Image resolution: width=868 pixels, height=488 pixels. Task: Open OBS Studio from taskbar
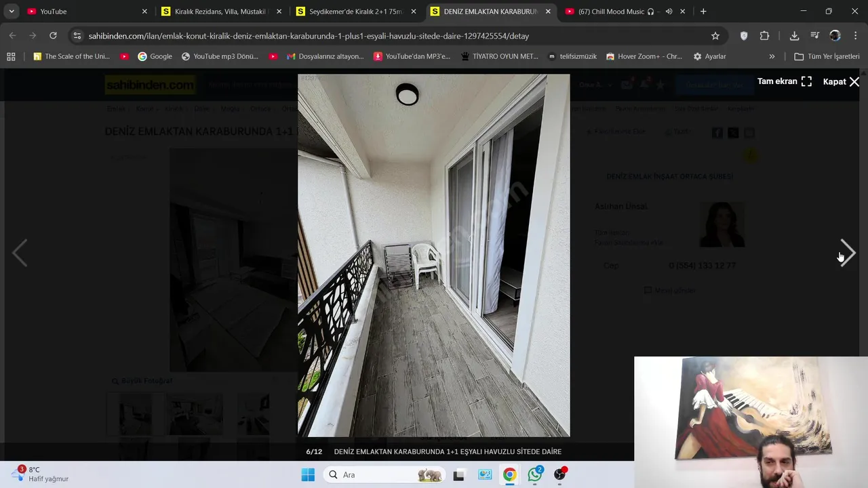pos(560,474)
